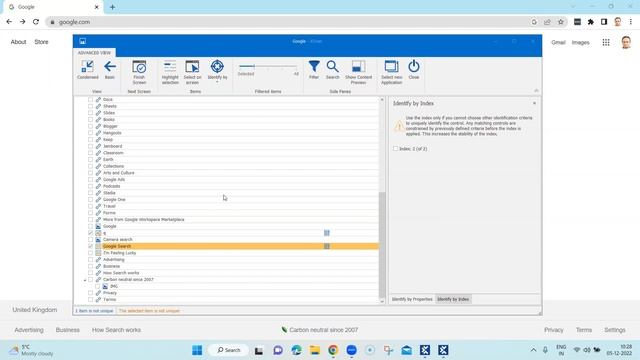
Task: Open the Gmail link on Google page
Action: tap(558, 42)
